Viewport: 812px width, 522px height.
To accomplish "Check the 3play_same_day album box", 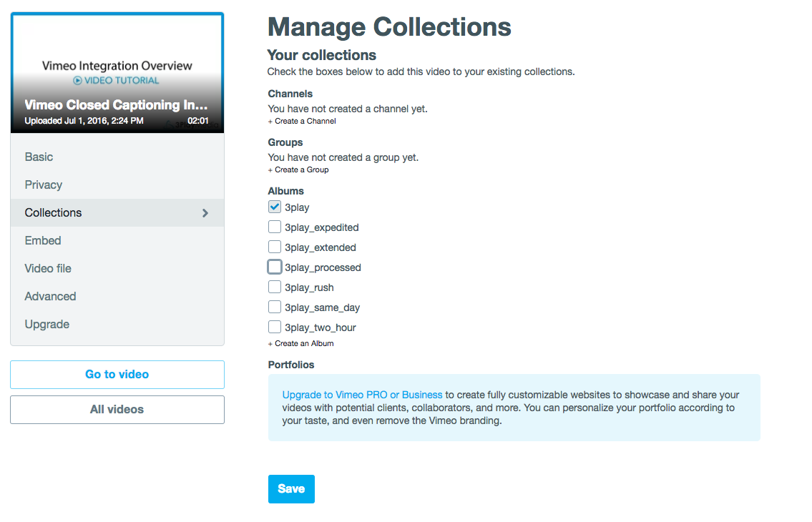I will tap(275, 307).
